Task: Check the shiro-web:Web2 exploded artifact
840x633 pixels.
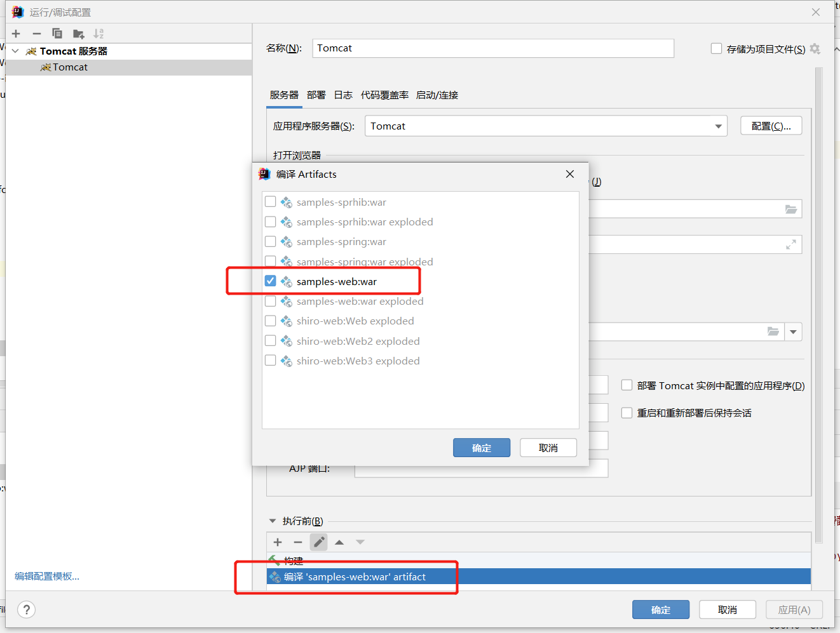Action: [270, 340]
